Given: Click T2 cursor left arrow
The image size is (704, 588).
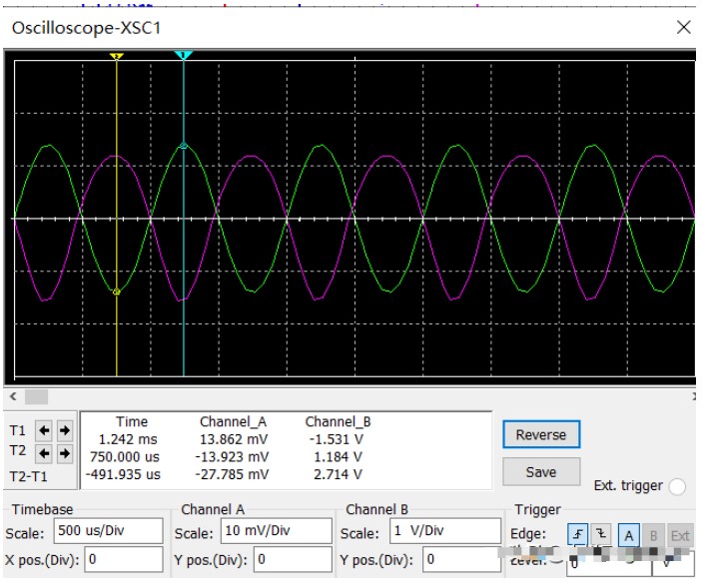Looking at the screenshot, I should click(44, 452).
